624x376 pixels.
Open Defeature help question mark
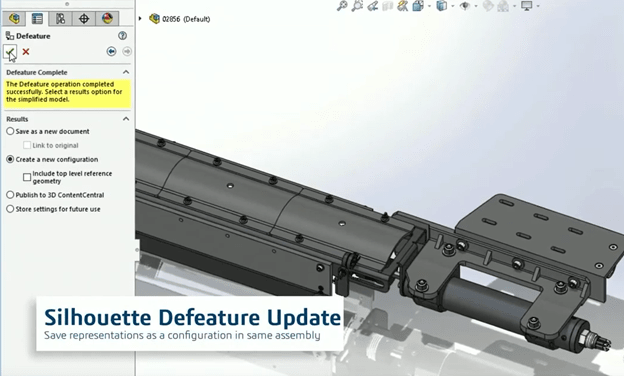tap(123, 36)
